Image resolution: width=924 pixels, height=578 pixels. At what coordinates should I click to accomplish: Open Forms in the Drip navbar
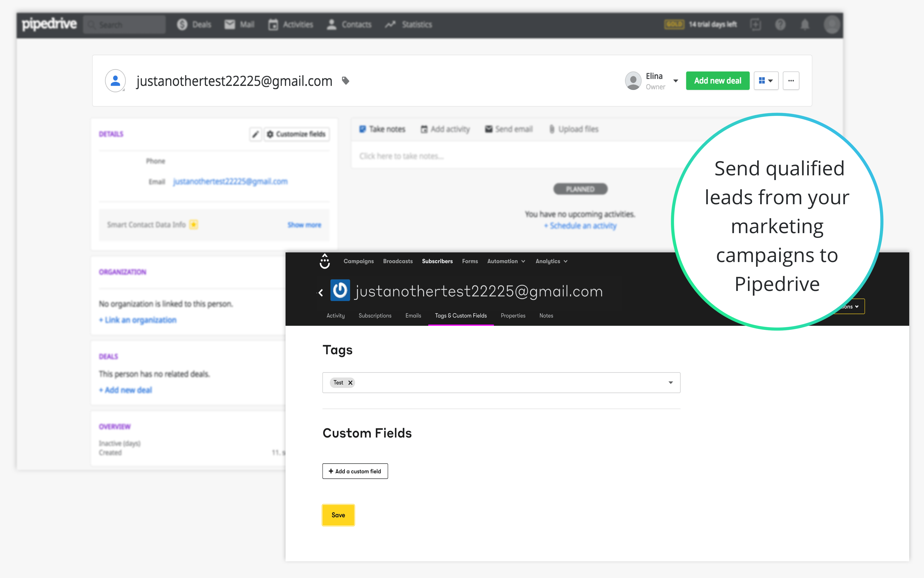[470, 261]
